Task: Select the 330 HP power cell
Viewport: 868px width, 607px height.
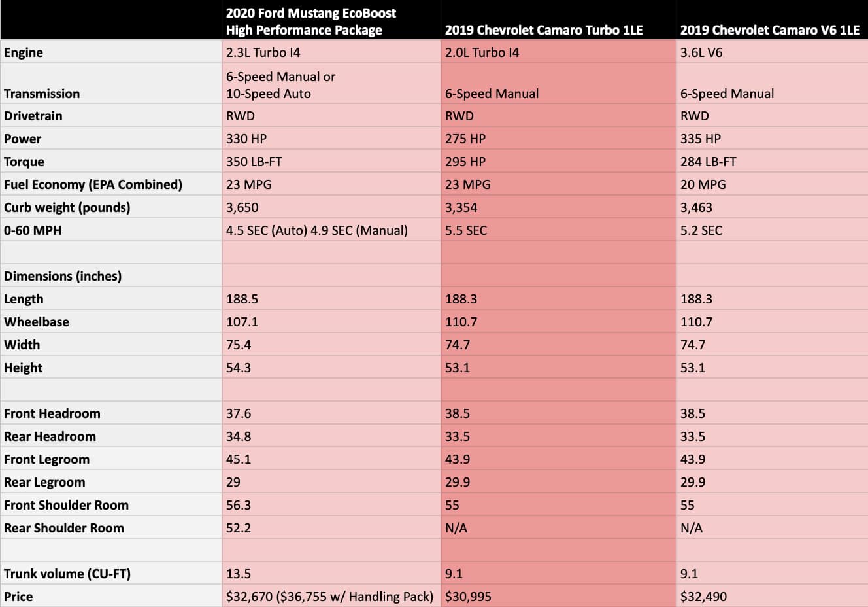Action: [331, 139]
